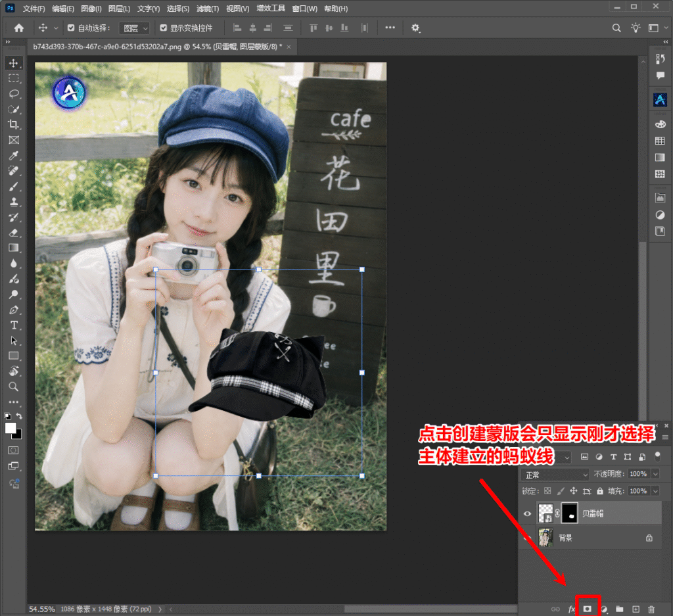
Task: Select the Spot Healing Brush tool
Action: coord(14,171)
